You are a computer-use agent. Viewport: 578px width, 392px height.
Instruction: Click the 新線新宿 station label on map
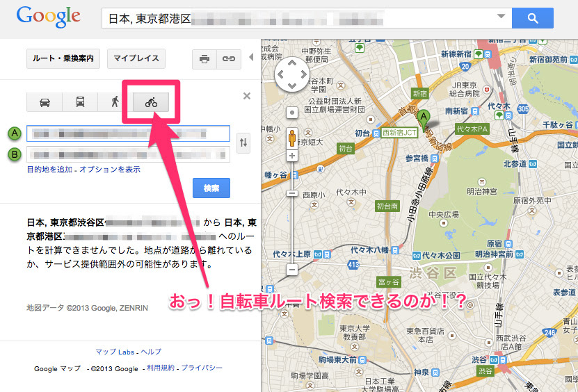[456, 54]
